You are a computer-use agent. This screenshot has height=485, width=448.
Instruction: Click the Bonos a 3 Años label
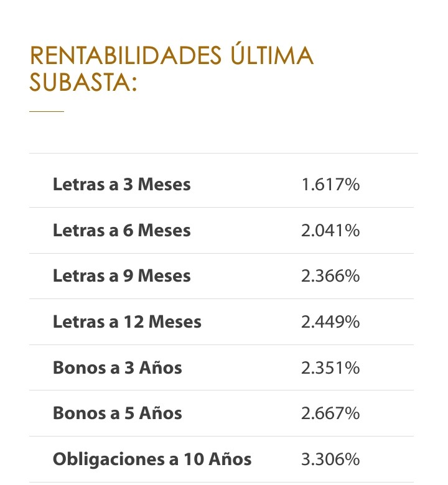pyautogui.click(x=118, y=367)
